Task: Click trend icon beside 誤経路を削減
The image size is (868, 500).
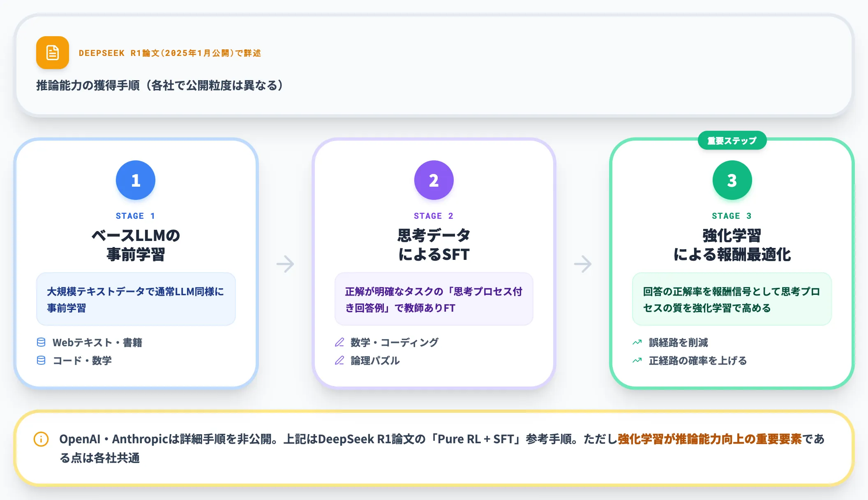Action: click(637, 342)
